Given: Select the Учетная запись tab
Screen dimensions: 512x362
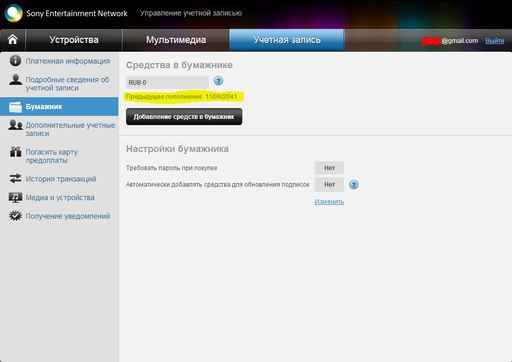Looking at the screenshot, I should [x=287, y=40].
